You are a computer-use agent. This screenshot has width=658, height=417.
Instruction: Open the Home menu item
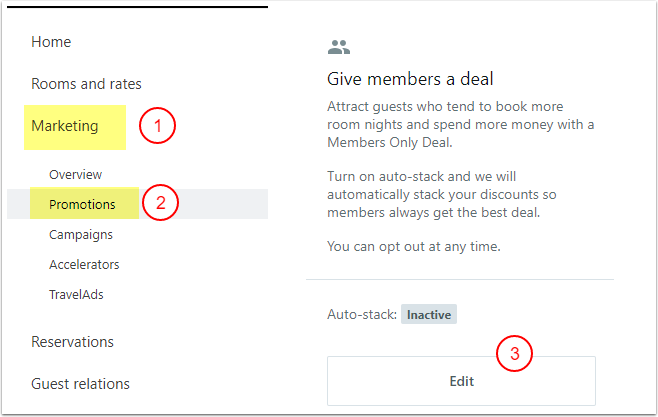[51, 42]
